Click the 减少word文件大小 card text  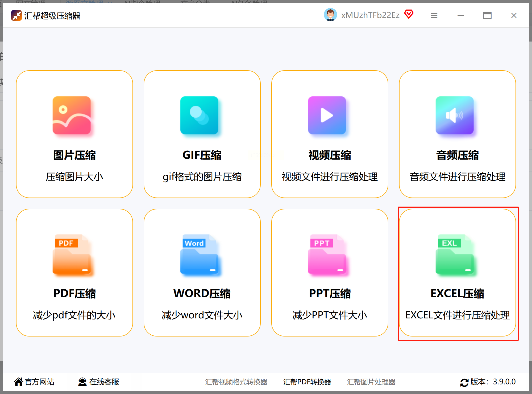pyautogui.click(x=202, y=315)
